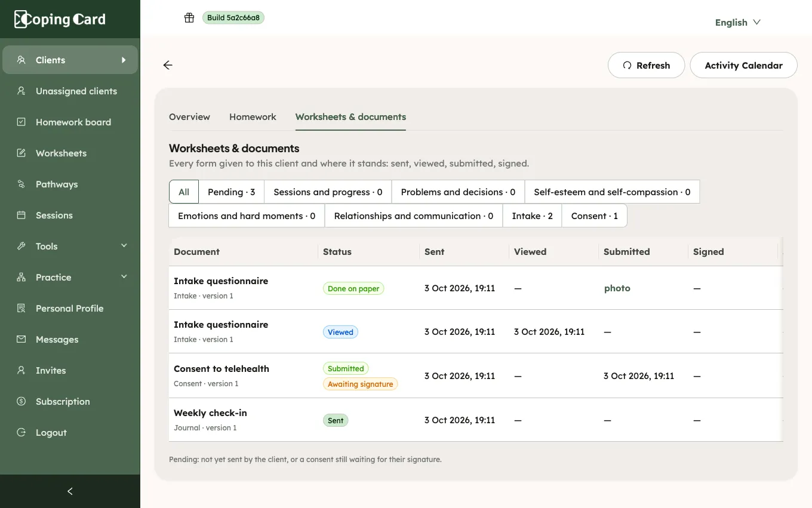Filter by Pending · 3
The height and width of the screenshot is (508, 812).
pyautogui.click(x=232, y=192)
